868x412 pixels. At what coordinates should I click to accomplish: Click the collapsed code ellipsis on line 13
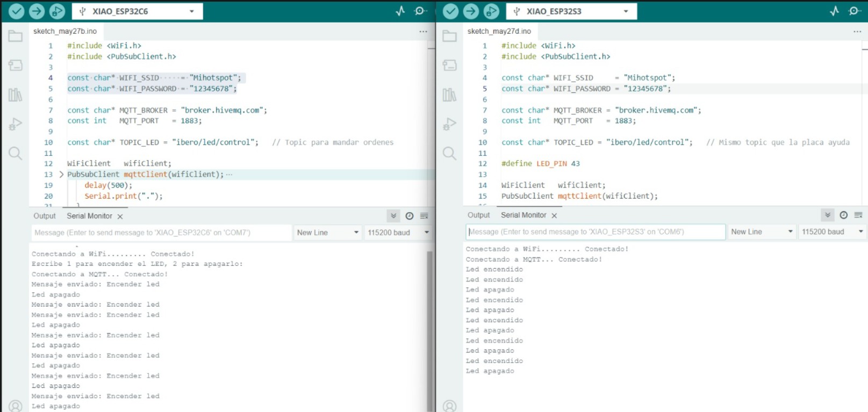click(229, 175)
